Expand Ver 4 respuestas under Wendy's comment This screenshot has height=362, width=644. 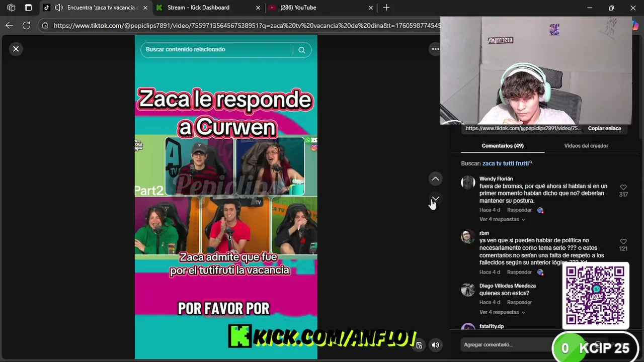click(502, 219)
